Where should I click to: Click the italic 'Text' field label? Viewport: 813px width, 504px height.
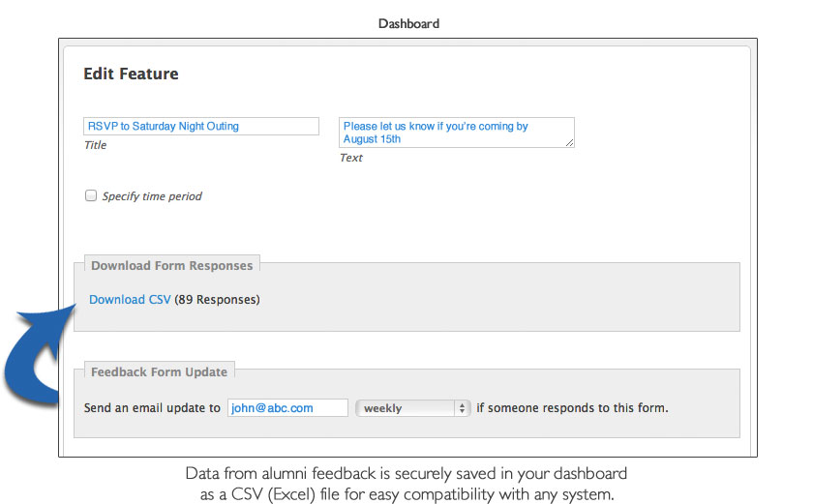(x=350, y=158)
